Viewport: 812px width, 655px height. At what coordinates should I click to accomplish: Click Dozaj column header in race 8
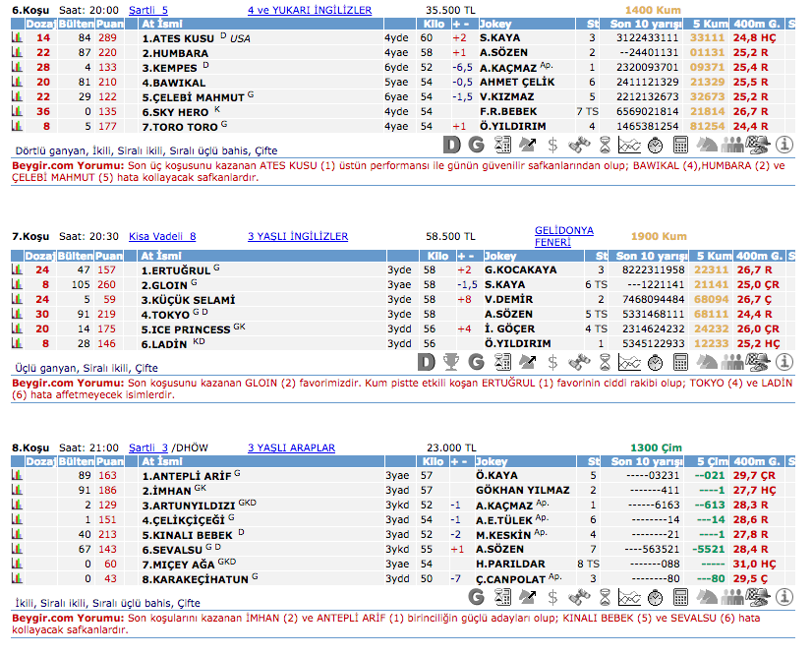coord(39,461)
